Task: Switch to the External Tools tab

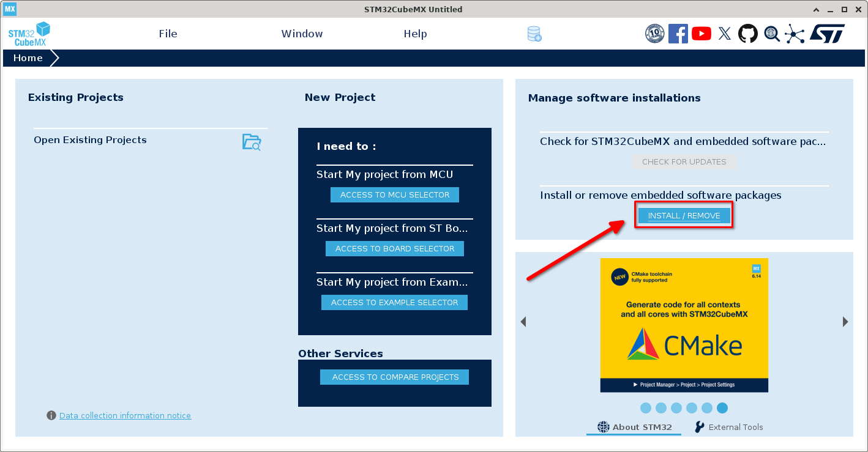Action: pos(729,427)
